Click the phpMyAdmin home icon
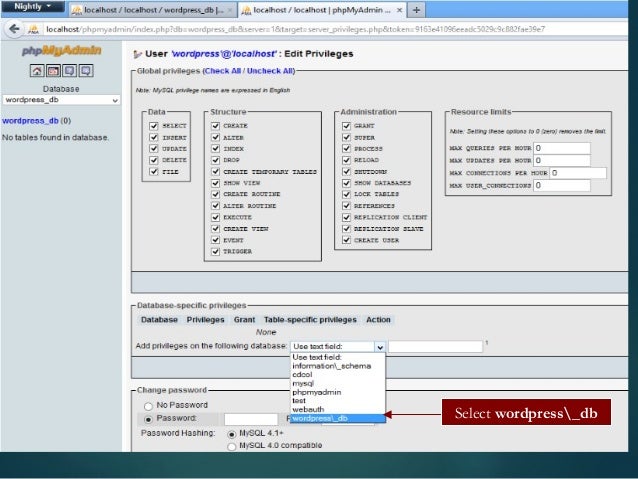This screenshot has height=479, width=638. click(34, 70)
